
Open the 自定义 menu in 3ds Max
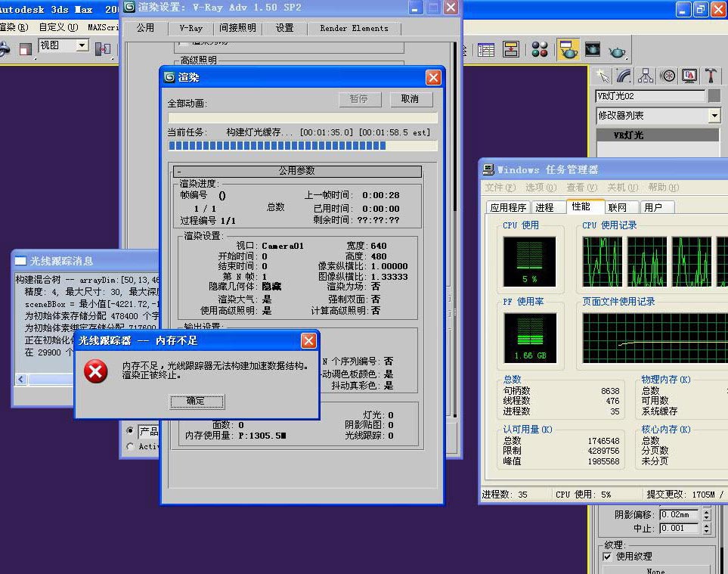pyautogui.click(x=58, y=27)
